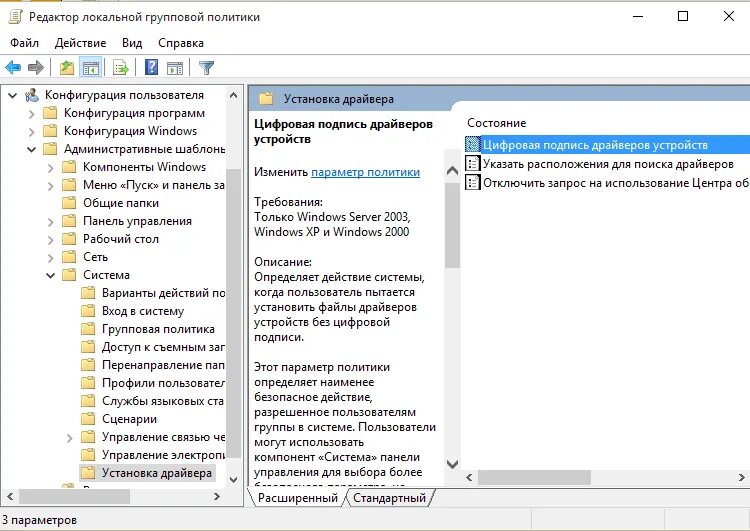Toggle the console tree pane icon
750x531 pixels.
tap(90, 67)
